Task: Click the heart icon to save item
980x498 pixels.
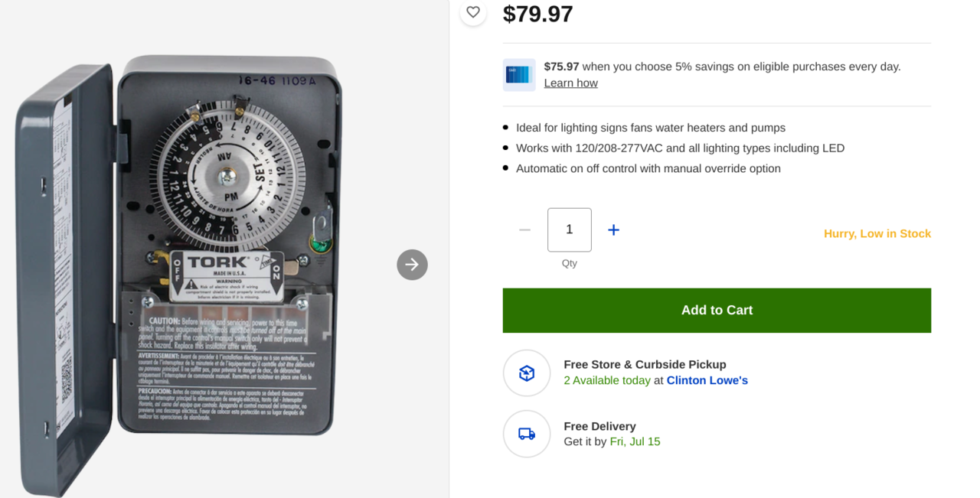Action: tap(473, 12)
